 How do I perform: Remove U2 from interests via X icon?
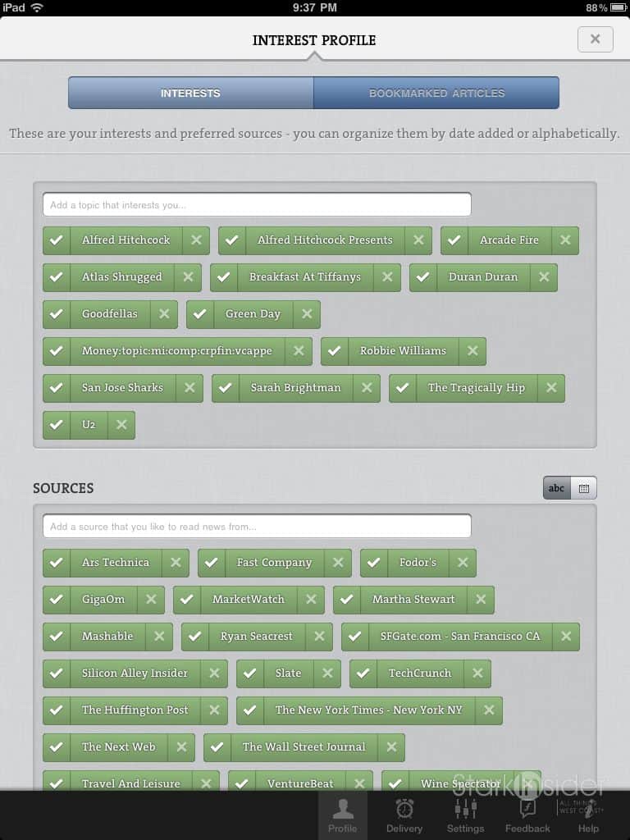(121, 425)
